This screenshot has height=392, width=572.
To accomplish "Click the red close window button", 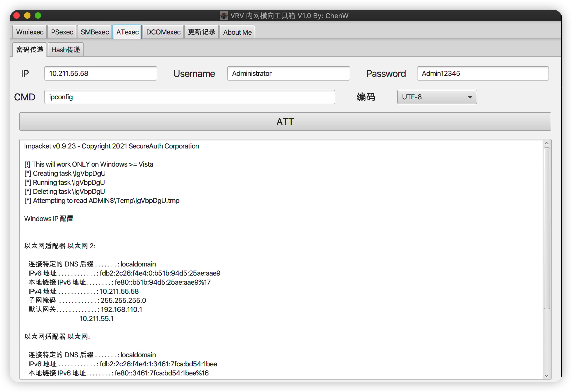I will point(17,15).
